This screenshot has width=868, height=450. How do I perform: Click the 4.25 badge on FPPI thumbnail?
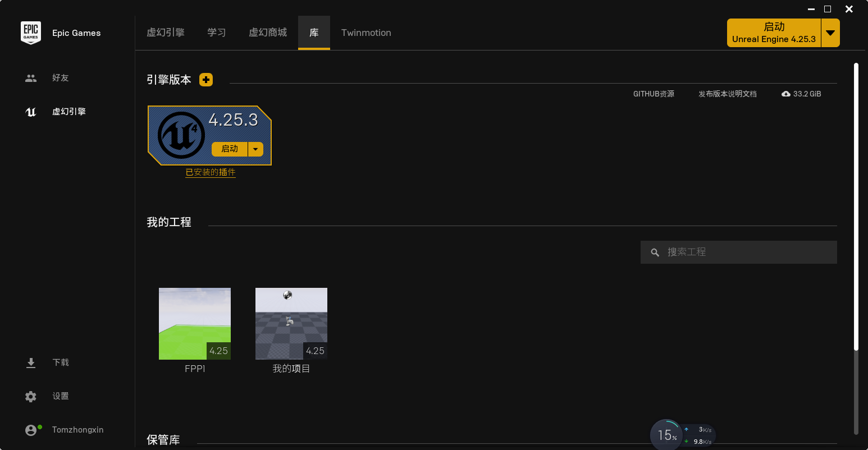point(218,351)
